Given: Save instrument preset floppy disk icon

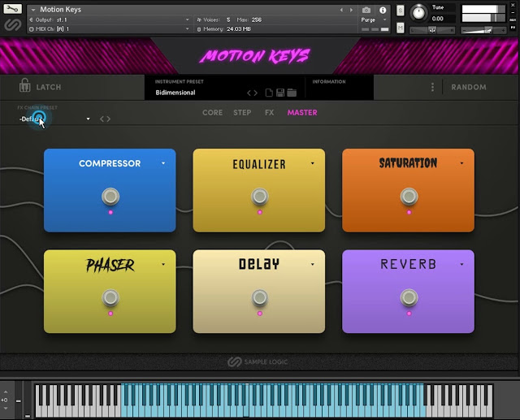Looking at the screenshot, I should [x=280, y=93].
